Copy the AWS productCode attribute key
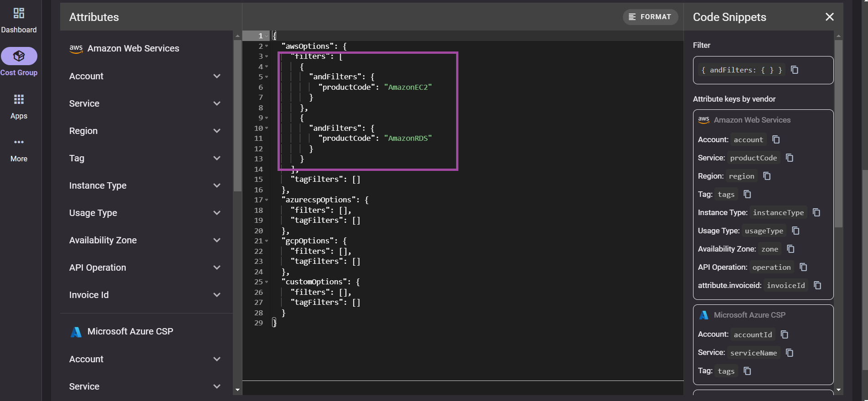 click(790, 158)
